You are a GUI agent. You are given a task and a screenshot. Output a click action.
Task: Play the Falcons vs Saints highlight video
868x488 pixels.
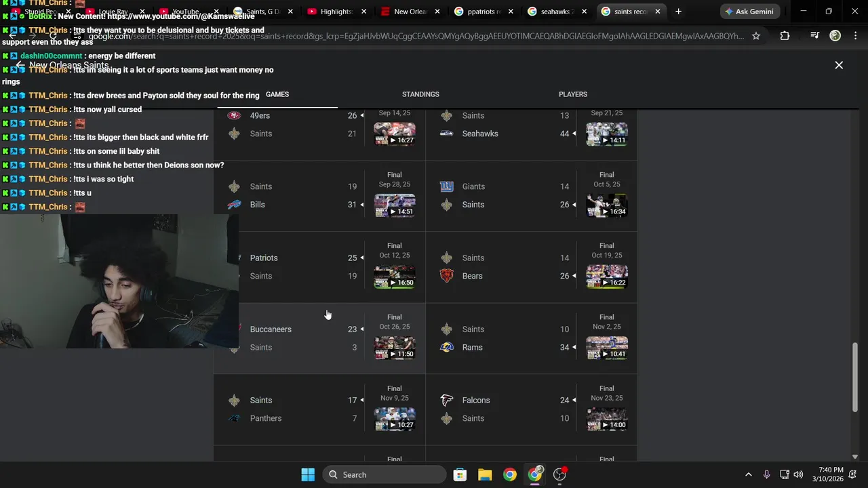607,419
